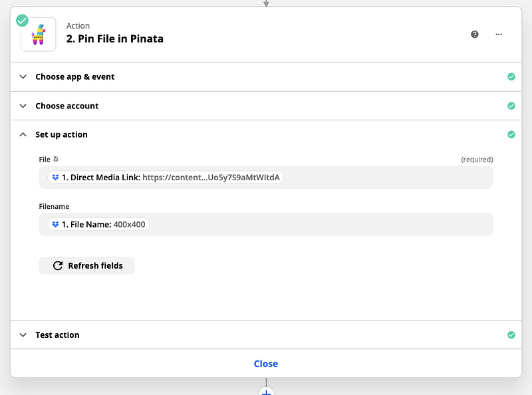Expand the Choose account section chevron
Viewport: 532px width, 395px height.
click(23, 106)
